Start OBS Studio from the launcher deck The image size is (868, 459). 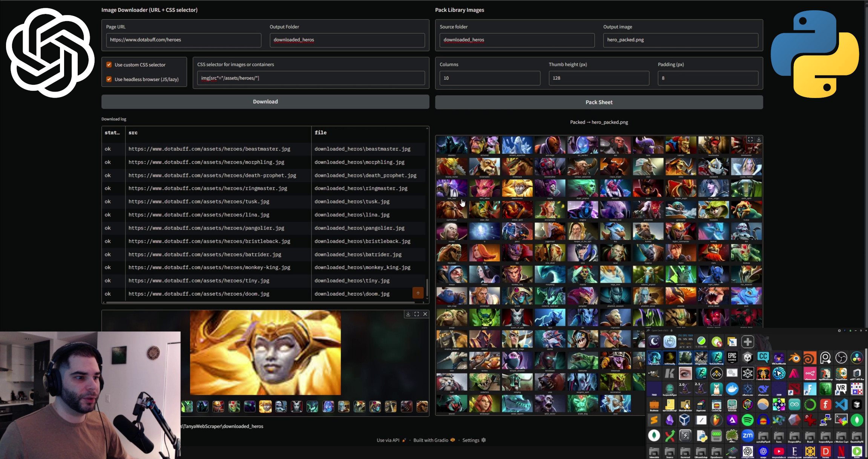tap(841, 358)
